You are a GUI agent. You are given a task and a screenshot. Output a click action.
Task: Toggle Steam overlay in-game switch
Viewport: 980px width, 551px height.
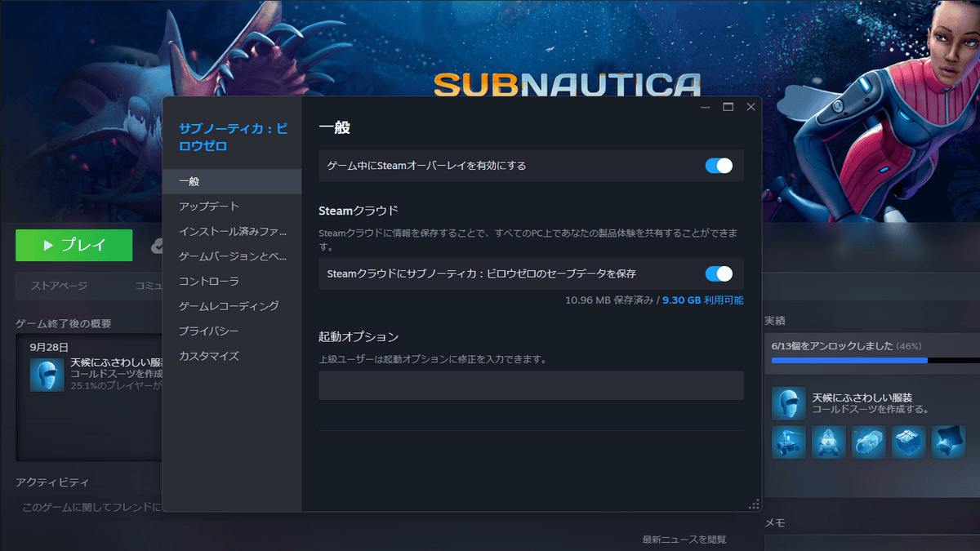pos(719,166)
